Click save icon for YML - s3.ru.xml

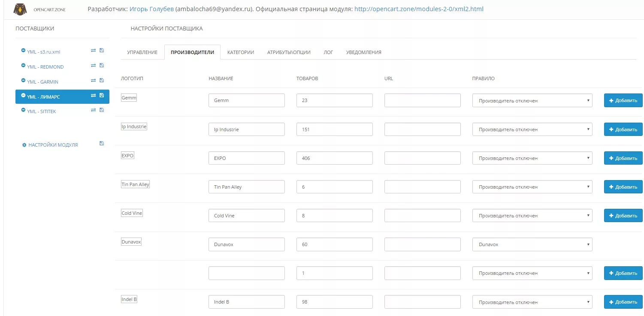click(102, 51)
